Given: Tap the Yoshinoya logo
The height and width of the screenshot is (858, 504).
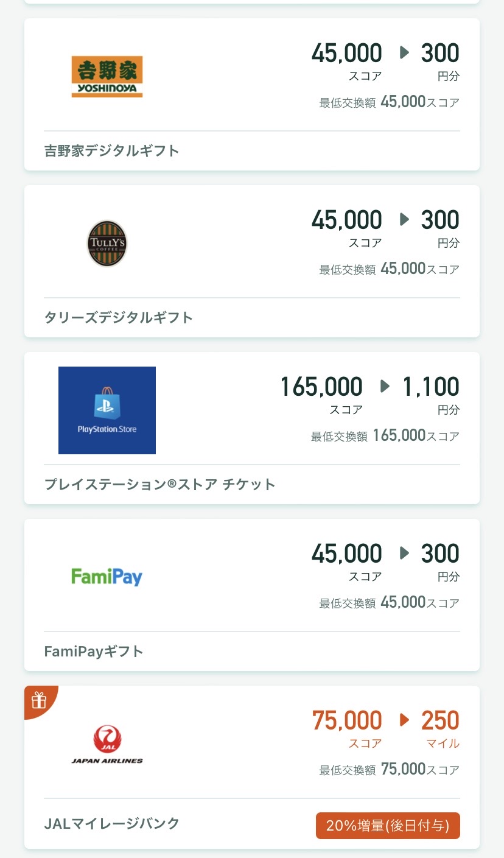Looking at the screenshot, I should (107, 77).
